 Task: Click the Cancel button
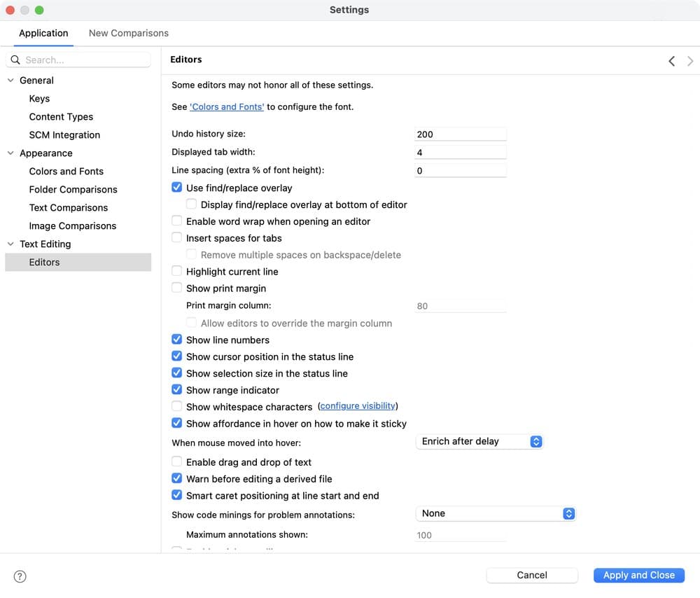tap(532, 575)
